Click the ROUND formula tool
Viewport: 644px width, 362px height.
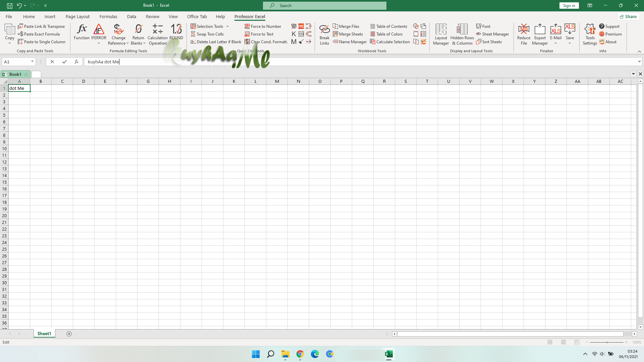pos(176,32)
